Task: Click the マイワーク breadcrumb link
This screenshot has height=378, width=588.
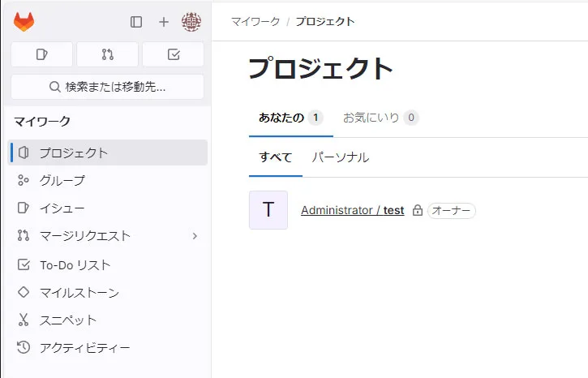Action: [x=255, y=21]
